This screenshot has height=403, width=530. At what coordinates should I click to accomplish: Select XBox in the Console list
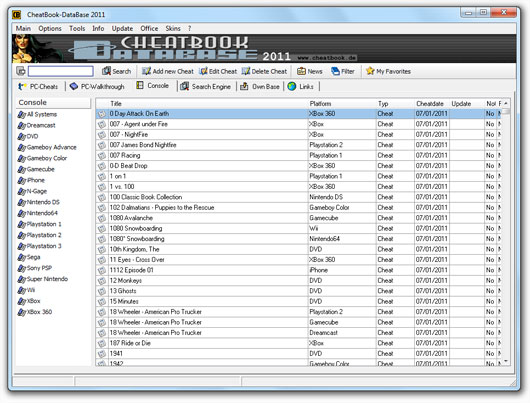[33, 301]
